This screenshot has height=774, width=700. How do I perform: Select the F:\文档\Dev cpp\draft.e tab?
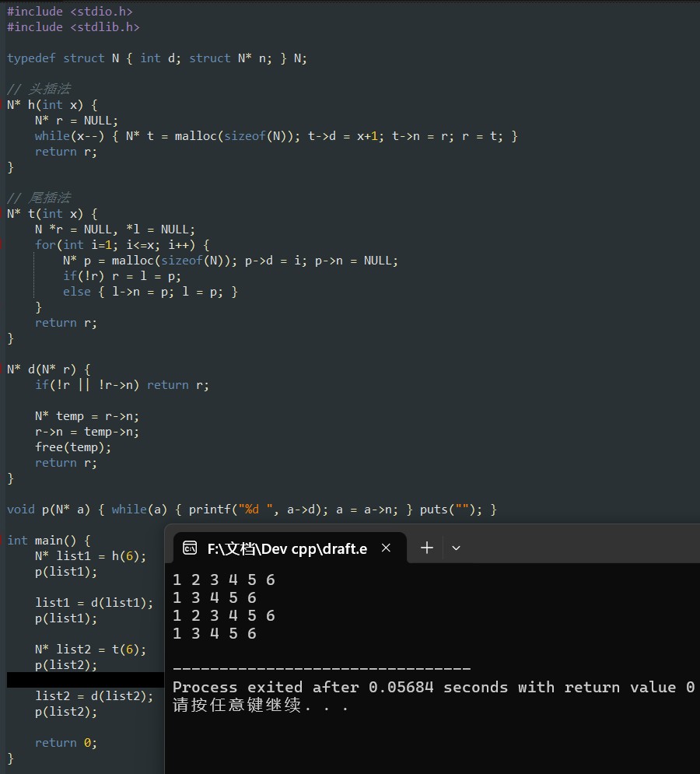(290, 548)
